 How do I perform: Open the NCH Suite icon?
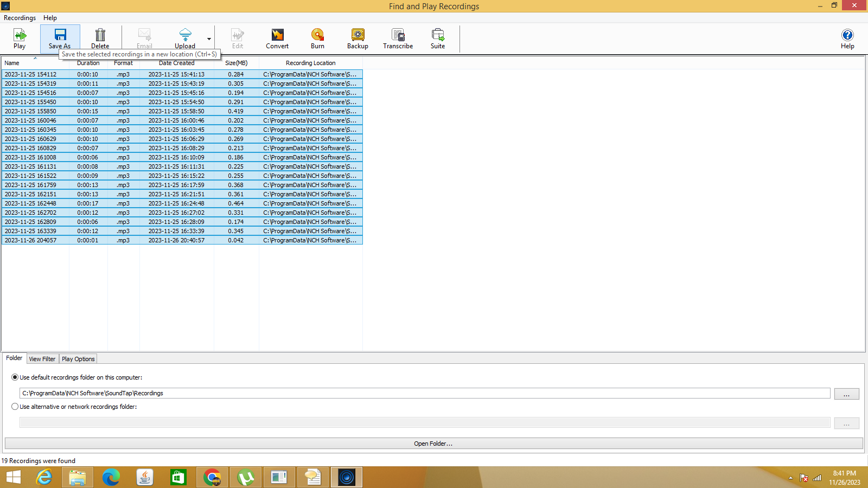point(437,38)
